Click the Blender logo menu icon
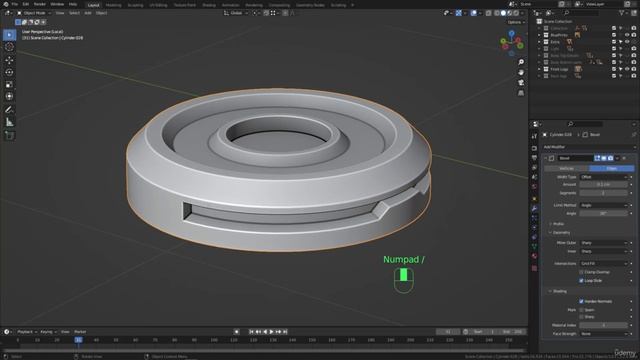The image size is (640, 360). click(6, 4)
